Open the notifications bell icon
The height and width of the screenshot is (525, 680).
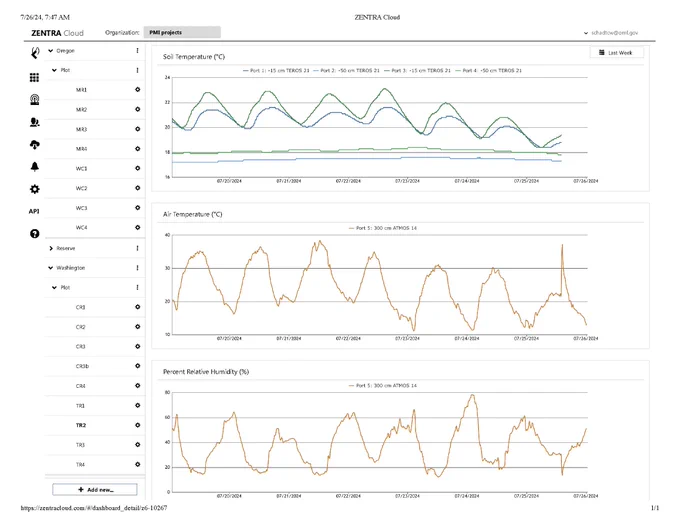[x=35, y=167]
